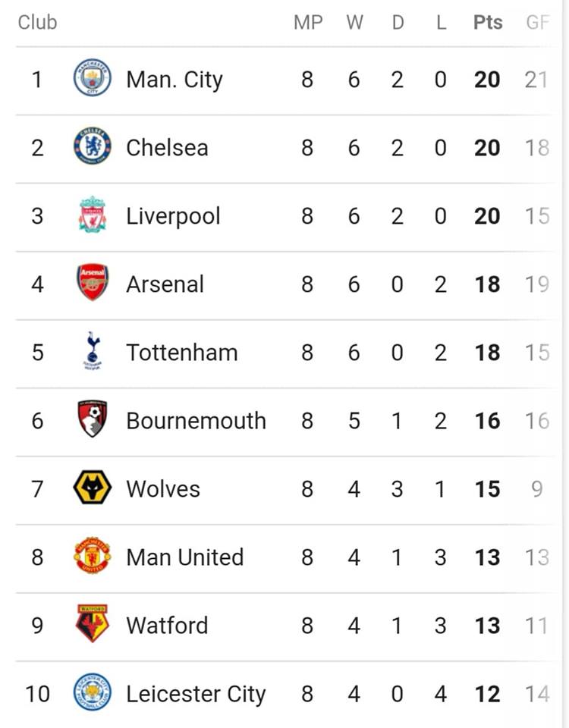The image size is (569, 728).
Task: Click the Man United club crest
Action: point(93,555)
